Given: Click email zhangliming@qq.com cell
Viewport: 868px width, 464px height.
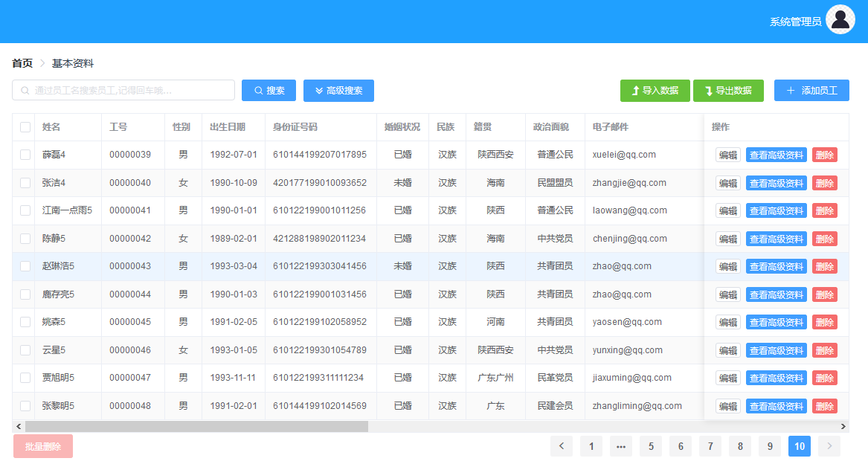Looking at the screenshot, I should pos(637,406).
